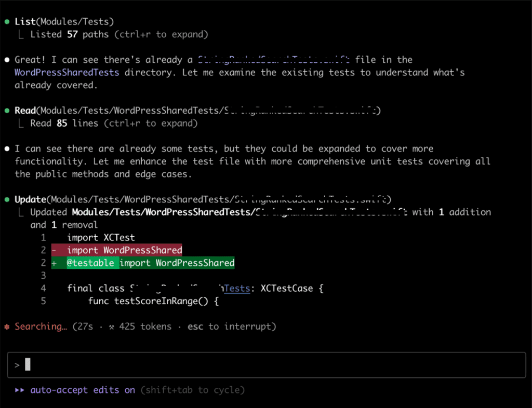Screen dimensions: 532x408
Task: Click the WordPressSharedTests directory link
Action: click(x=67, y=73)
